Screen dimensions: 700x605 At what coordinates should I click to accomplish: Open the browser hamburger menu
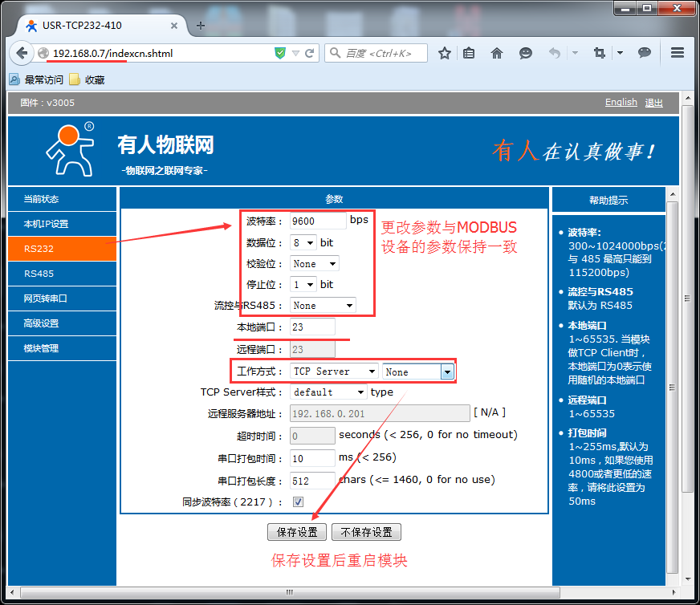coord(678,53)
